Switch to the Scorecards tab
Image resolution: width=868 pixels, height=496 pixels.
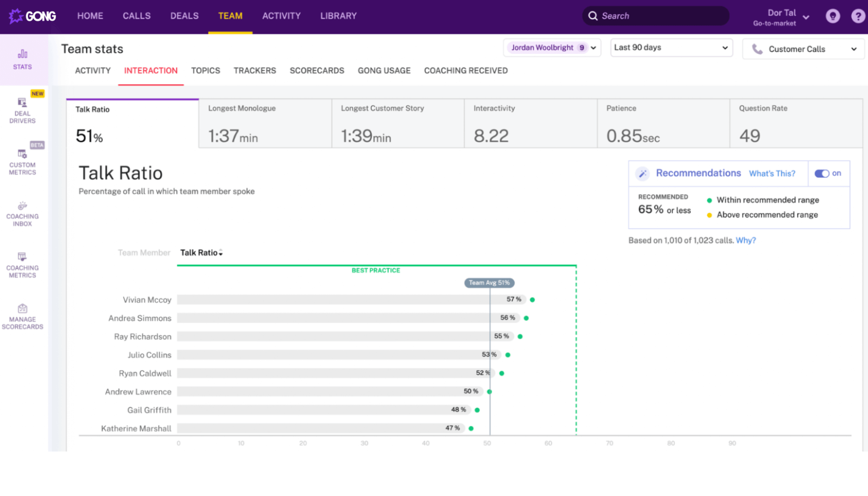(317, 70)
